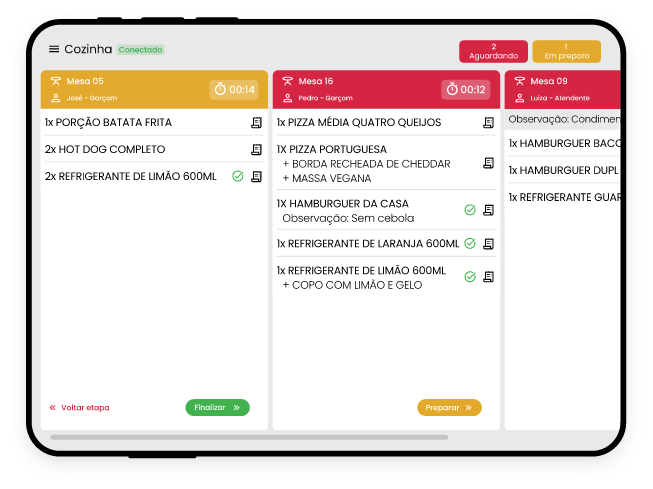Select the 1X HAMBURGUER DA CASA item

(343, 204)
